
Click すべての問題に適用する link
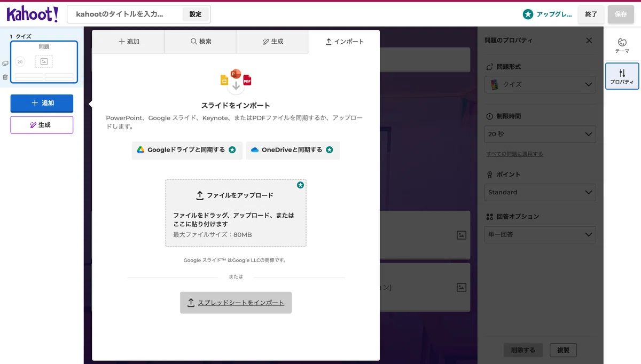pyautogui.click(x=514, y=154)
